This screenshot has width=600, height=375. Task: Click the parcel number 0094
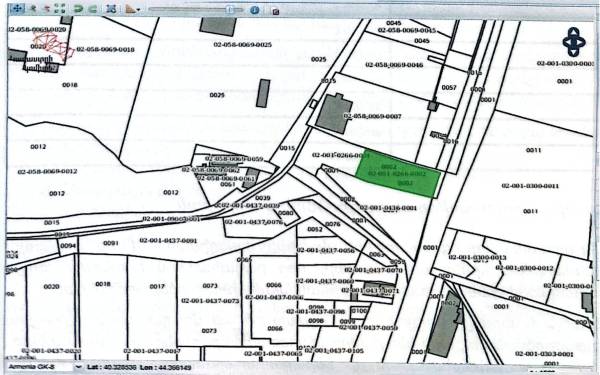click(x=68, y=246)
